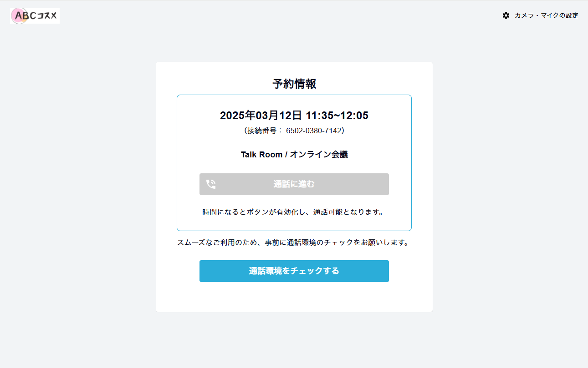Click the phone handset icon on grey button
The width and height of the screenshot is (588, 368).
(211, 184)
